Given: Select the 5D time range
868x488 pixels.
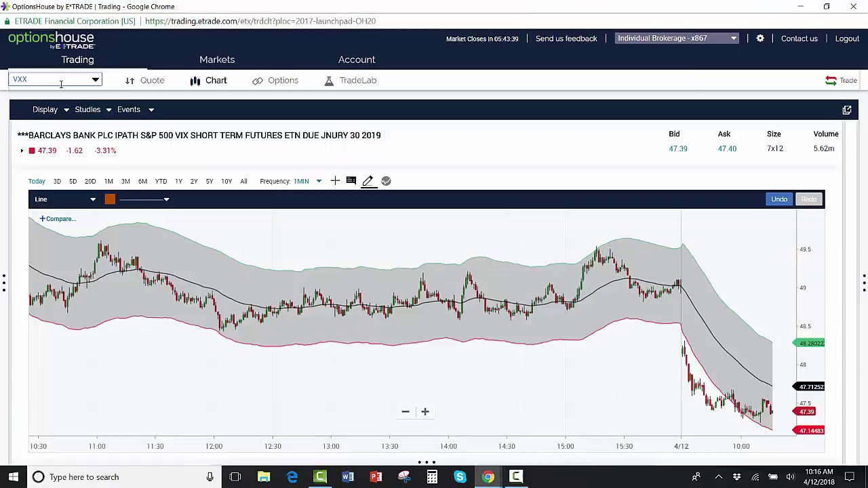Looking at the screenshot, I should [73, 182].
